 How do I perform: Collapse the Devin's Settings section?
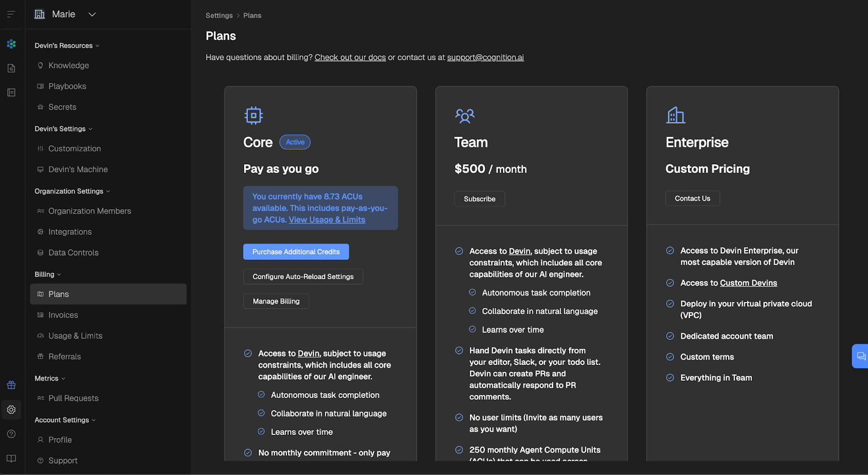tap(63, 129)
